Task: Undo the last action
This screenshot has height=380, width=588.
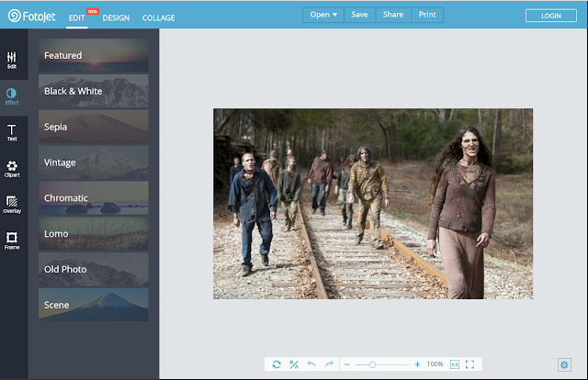Action: [x=311, y=363]
